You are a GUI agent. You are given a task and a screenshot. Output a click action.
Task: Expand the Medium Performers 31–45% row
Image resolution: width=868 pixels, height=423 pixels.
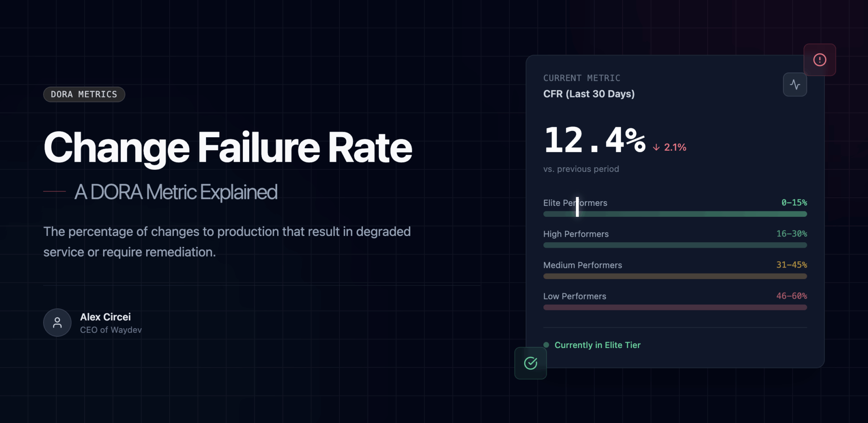(674, 270)
